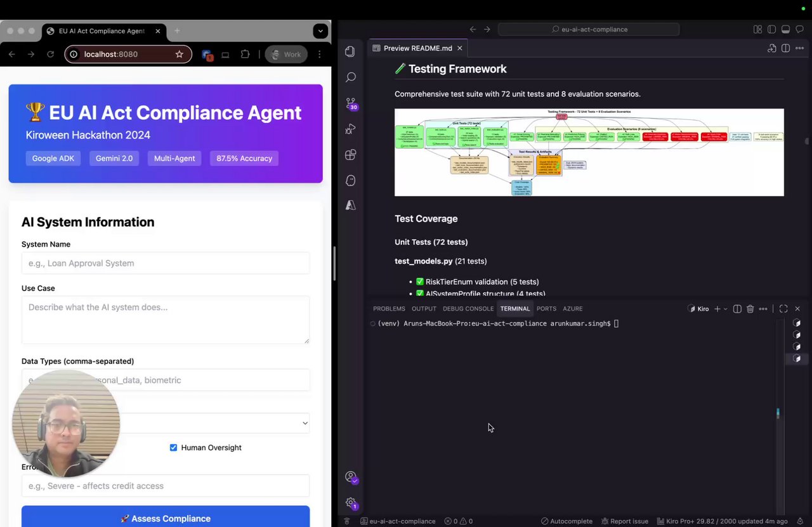Open the Extensions view in the activity bar

tap(350, 155)
